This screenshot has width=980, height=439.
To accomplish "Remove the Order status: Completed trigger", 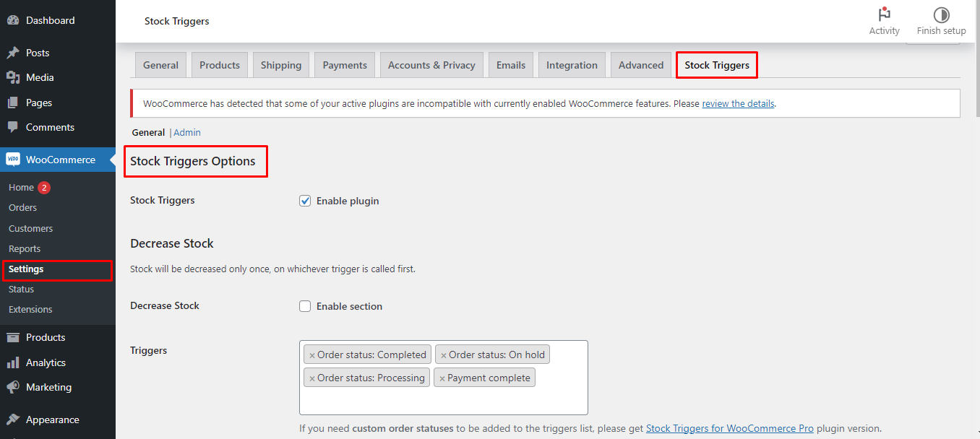I will [x=312, y=355].
